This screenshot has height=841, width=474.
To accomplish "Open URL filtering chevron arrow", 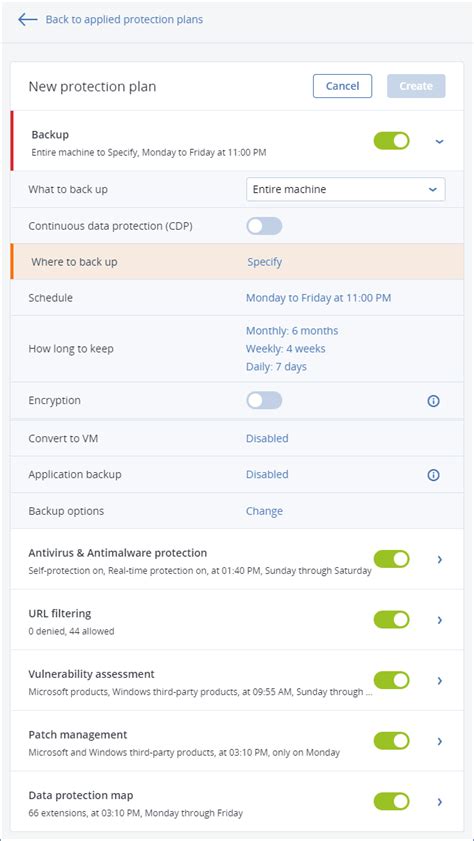I will pyautogui.click(x=440, y=620).
